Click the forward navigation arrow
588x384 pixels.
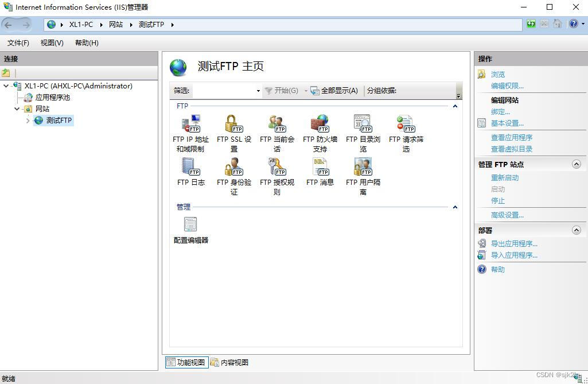pyautogui.click(x=25, y=25)
